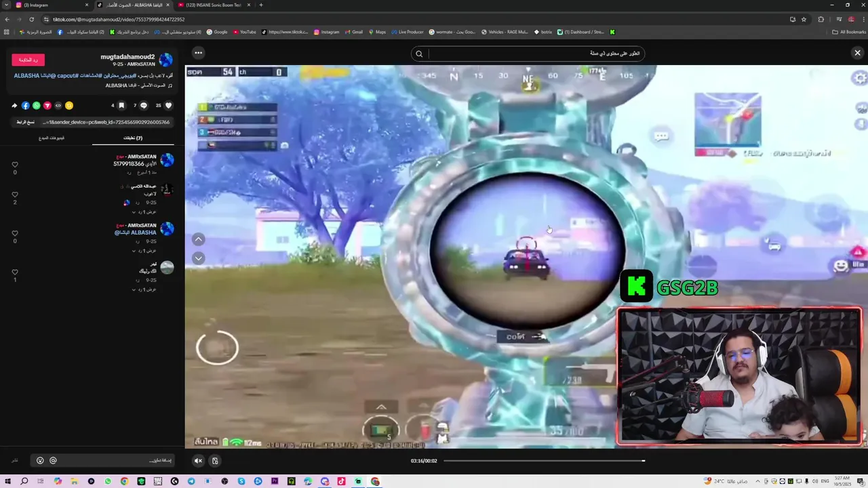Open the YouTube bookmark
This screenshot has height=488, width=868.
[x=244, y=32]
